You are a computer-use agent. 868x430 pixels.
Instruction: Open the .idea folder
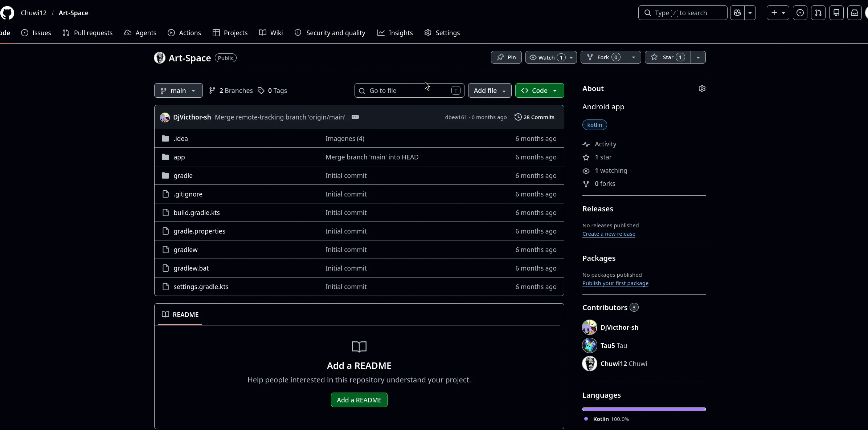[x=181, y=138]
